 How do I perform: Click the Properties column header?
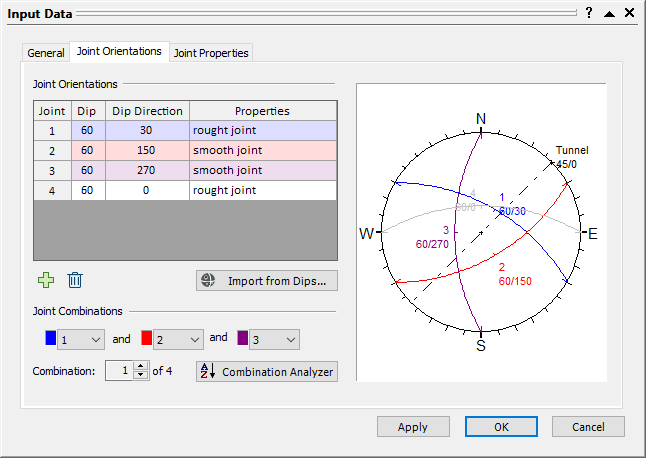click(x=263, y=111)
